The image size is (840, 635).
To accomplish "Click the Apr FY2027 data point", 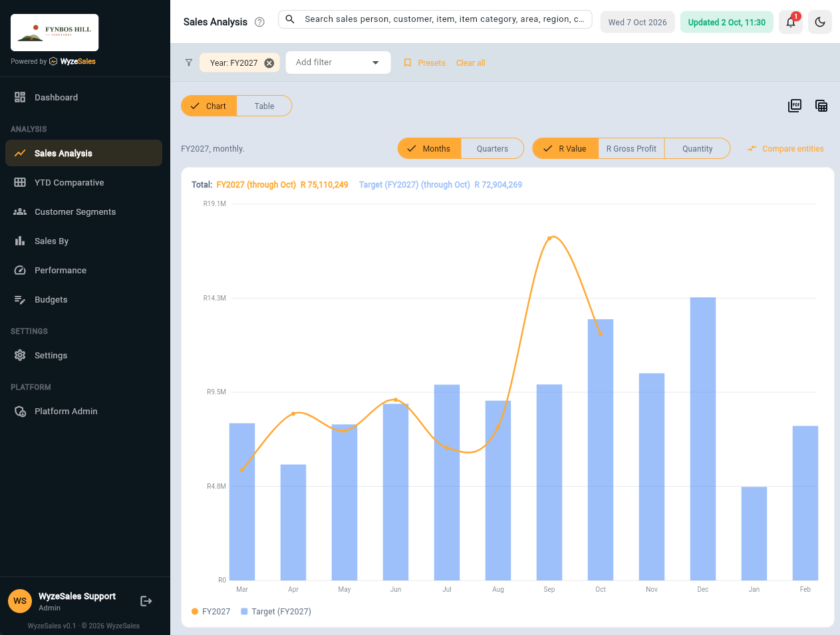I will pos(293,414).
